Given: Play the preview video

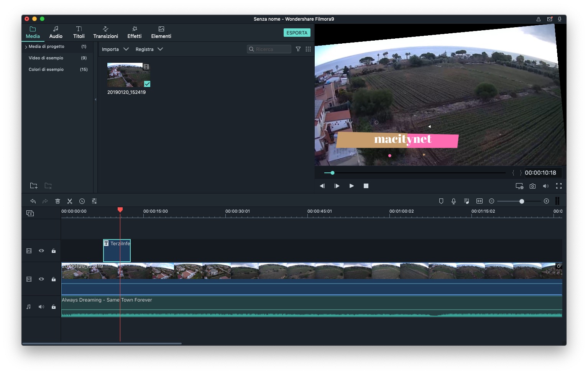Looking at the screenshot, I should pyautogui.click(x=351, y=186).
